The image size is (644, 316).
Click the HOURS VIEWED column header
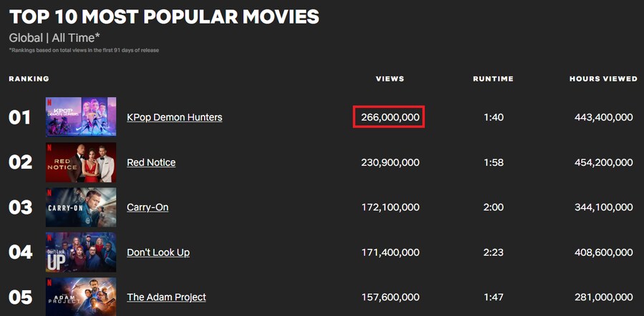603,79
